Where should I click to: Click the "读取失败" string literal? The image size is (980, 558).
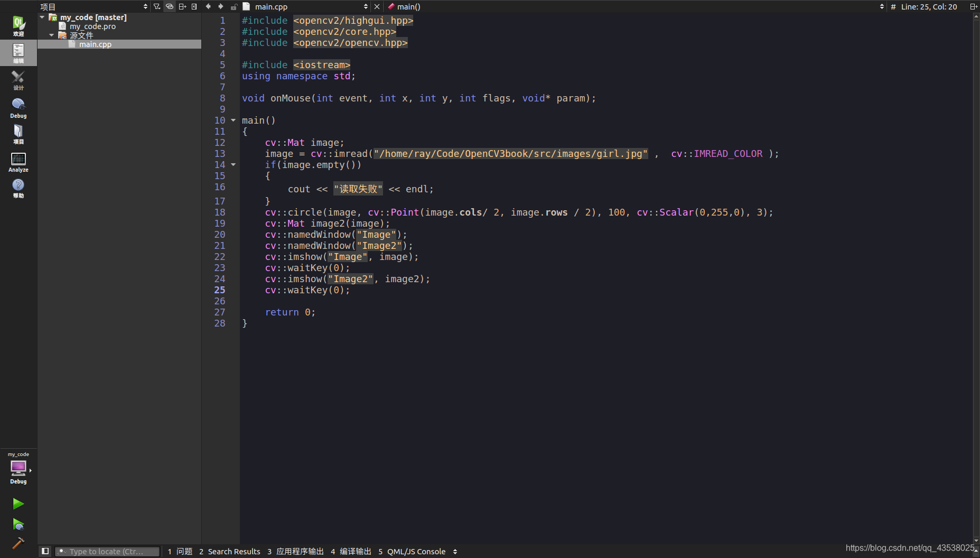pyautogui.click(x=358, y=189)
